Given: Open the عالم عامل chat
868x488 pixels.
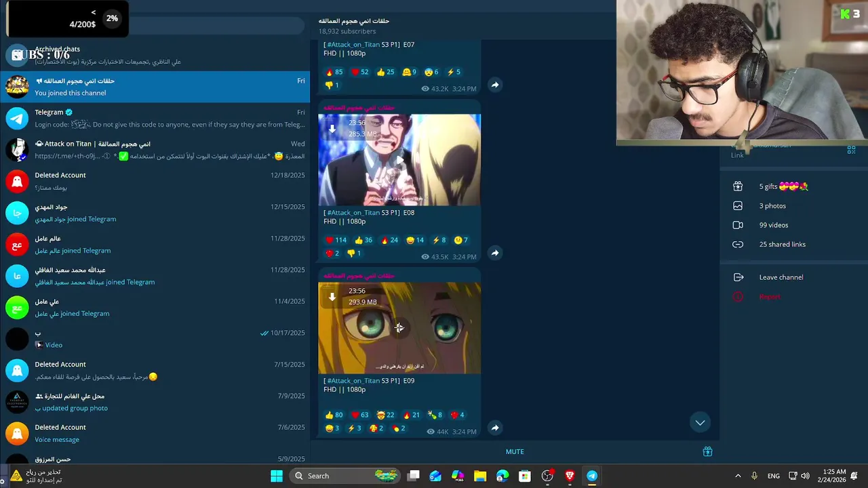Looking at the screenshot, I should coord(155,244).
